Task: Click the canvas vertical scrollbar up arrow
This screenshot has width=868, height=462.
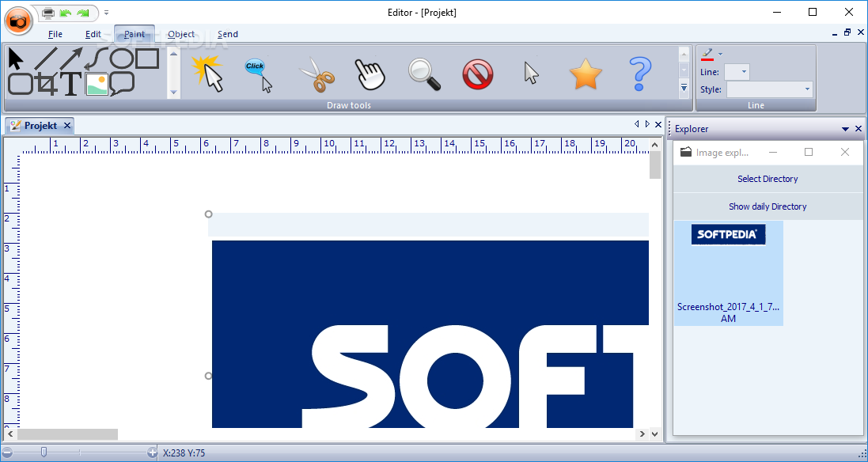Action: (x=655, y=145)
